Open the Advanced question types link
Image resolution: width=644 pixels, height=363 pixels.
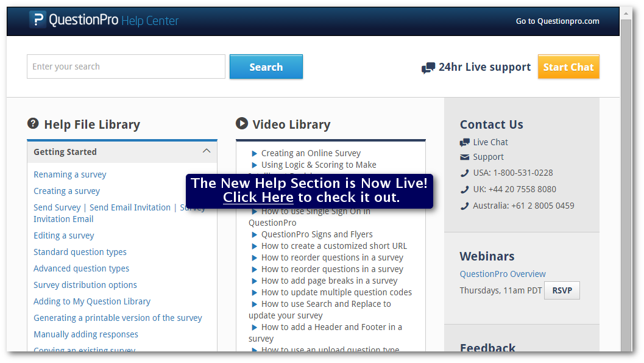[x=81, y=268]
